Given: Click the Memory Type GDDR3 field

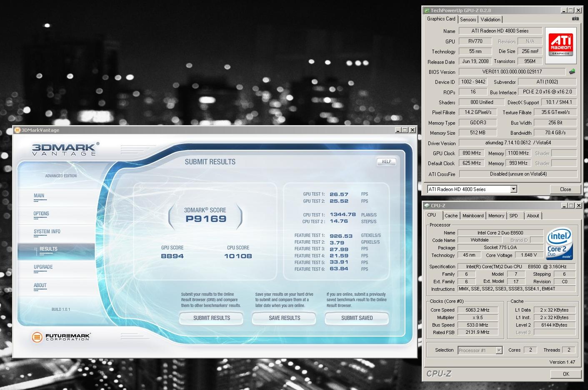Looking at the screenshot, I should point(478,123).
